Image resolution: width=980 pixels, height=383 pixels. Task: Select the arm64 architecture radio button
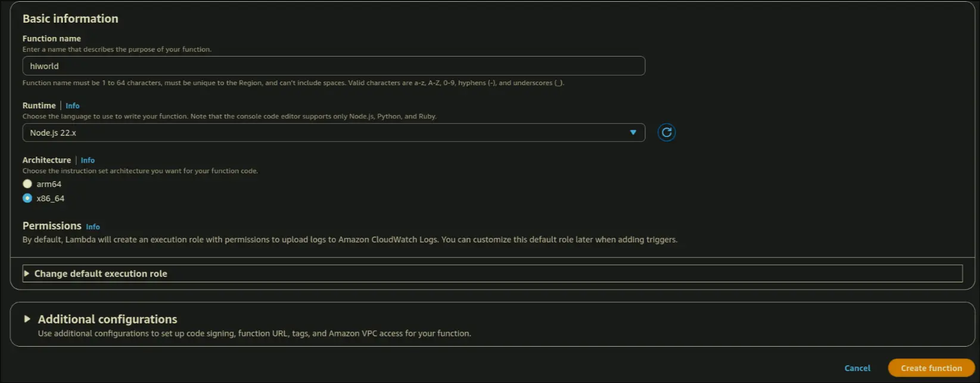(x=27, y=184)
